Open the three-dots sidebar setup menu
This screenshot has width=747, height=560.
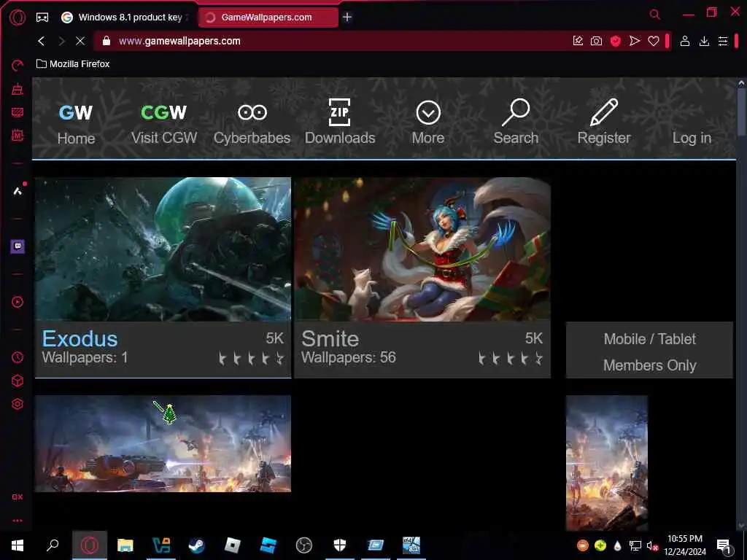(x=18, y=521)
